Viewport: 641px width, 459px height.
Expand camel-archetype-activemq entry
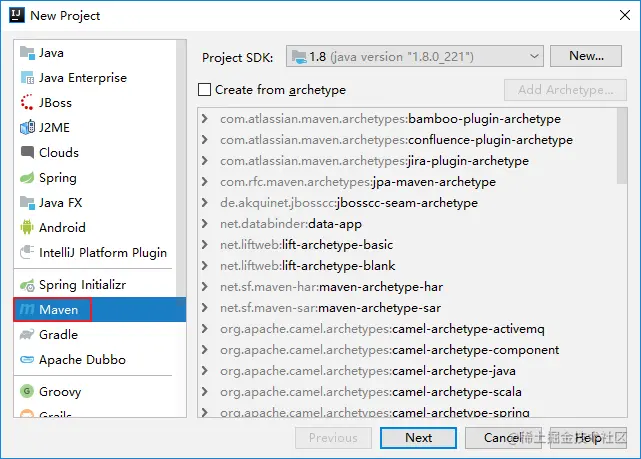pos(205,329)
